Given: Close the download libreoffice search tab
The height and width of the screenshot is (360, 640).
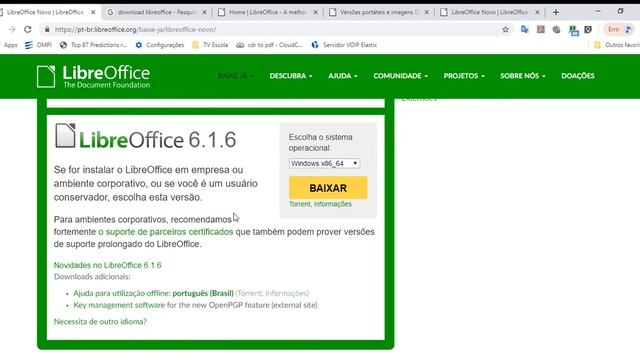Looking at the screenshot, I should click(x=204, y=12).
